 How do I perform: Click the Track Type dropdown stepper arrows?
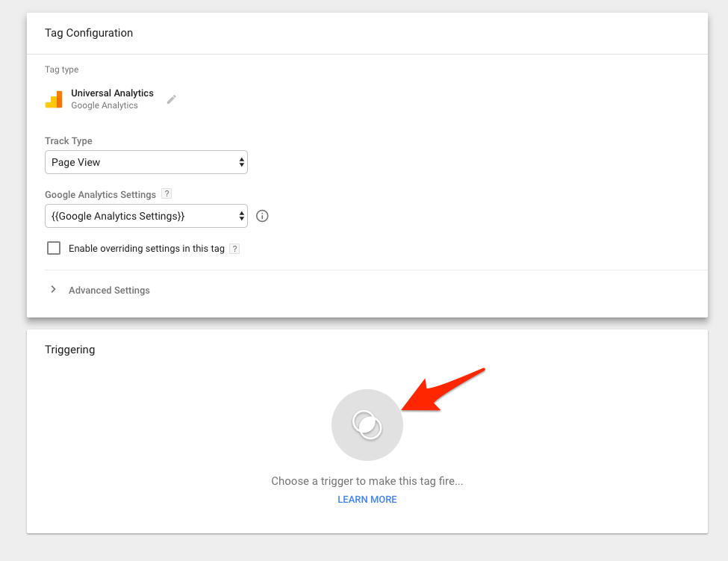(240, 162)
